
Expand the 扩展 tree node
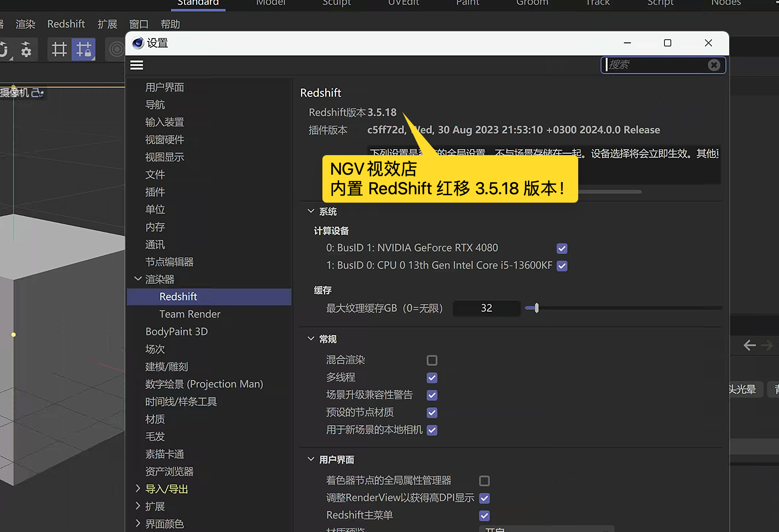point(138,506)
